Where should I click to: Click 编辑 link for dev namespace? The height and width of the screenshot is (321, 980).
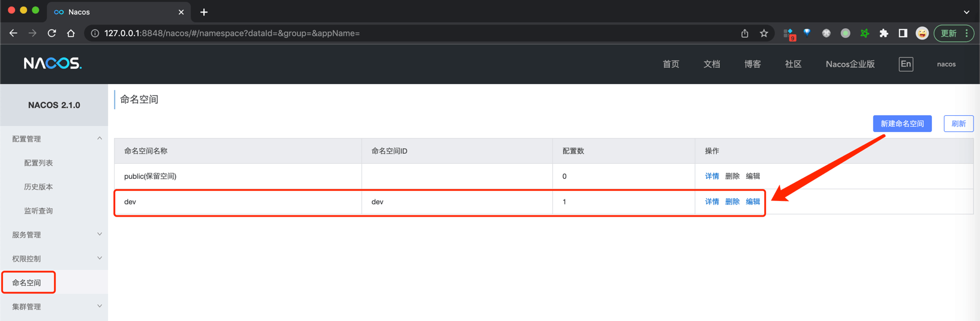pyautogui.click(x=753, y=202)
